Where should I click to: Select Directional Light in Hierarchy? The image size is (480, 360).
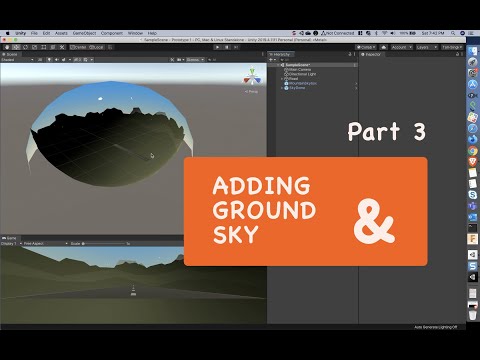coord(300,74)
